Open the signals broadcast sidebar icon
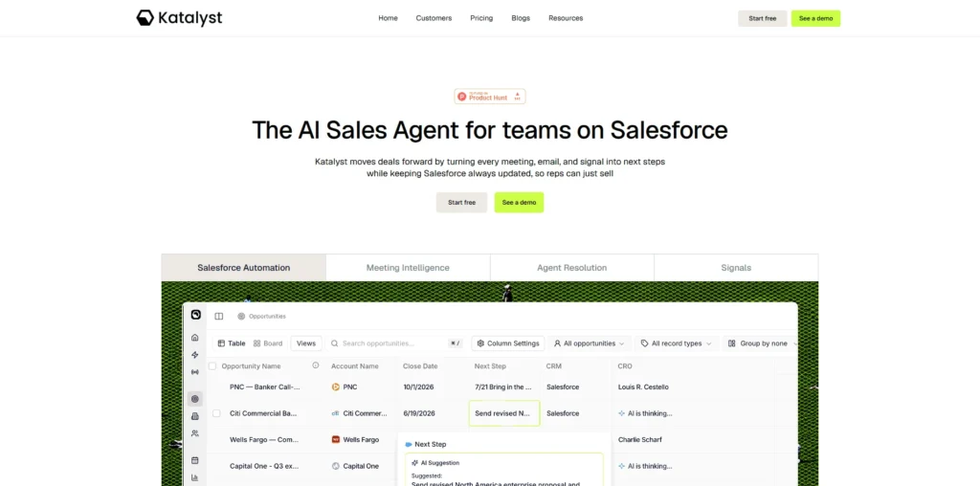 click(x=195, y=372)
